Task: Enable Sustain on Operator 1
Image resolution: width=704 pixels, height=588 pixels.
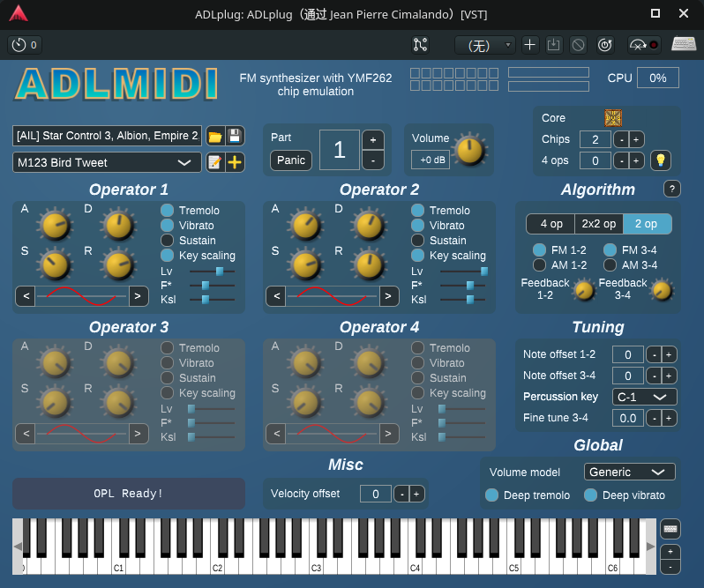Action: tap(167, 241)
